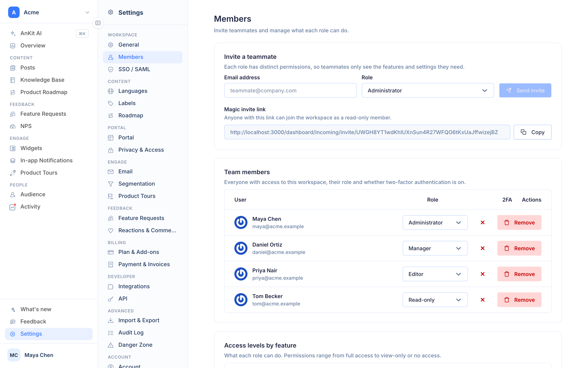This screenshot has width=588, height=368.
Task: Open Daniel Ortiz's Manager role dropdown
Action: 435,248
